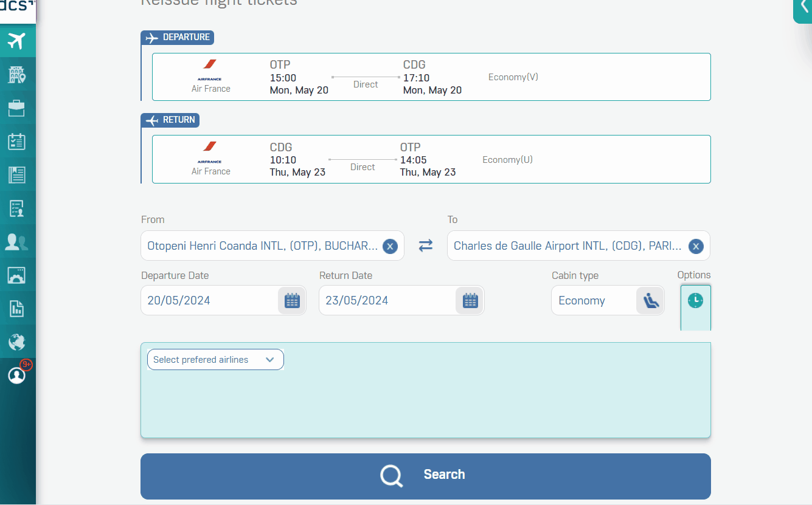Open the Select prefered airlines dropdown
This screenshot has width=812, height=505.
pyautogui.click(x=215, y=359)
